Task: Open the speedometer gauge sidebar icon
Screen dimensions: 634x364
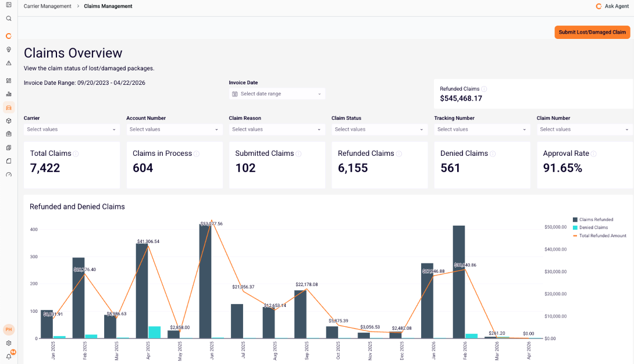Action: 9,174
